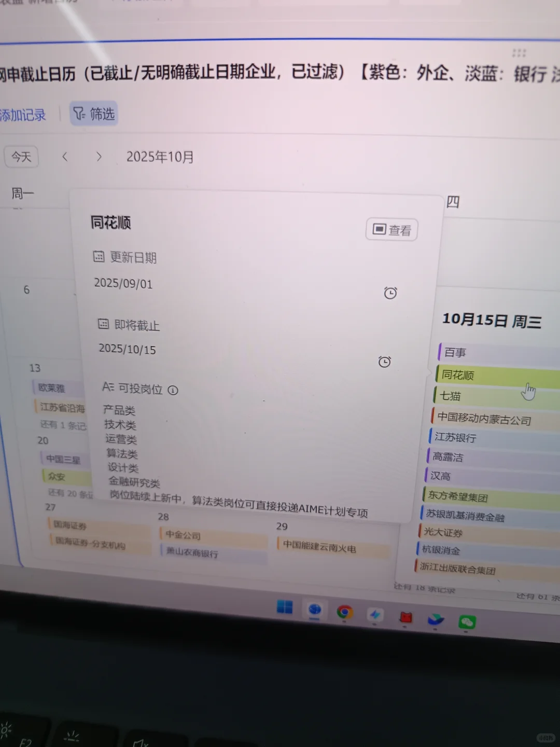Viewport: 560px width, 747px height.
Task: Click 添加记录 to add a new record
Action: [x=23, y=115]
